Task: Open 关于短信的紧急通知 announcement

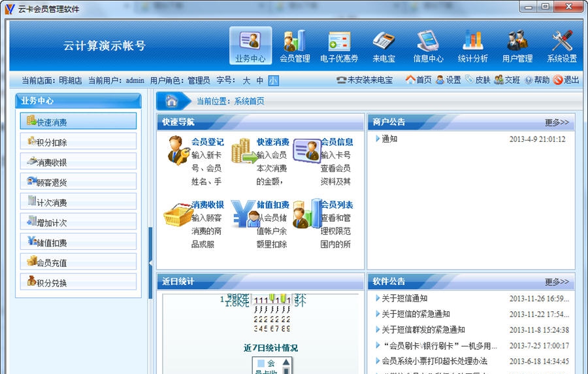Action: coord(416,314)
